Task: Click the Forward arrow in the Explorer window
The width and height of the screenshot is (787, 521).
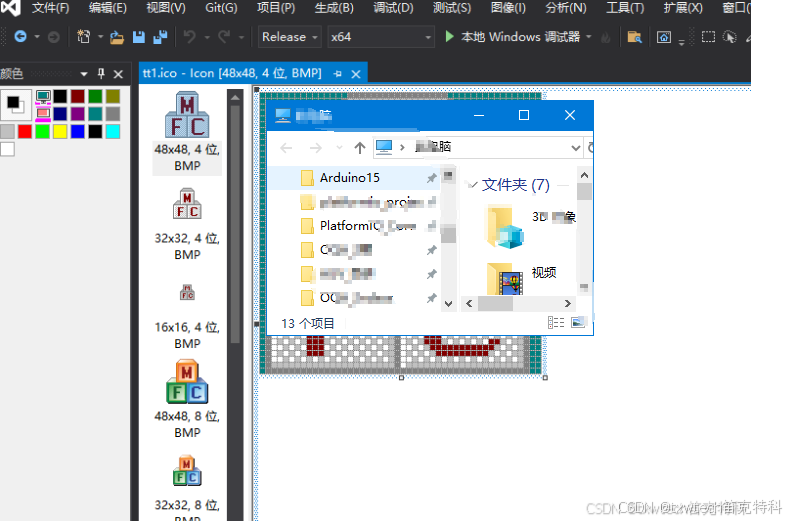Action: (316, 148)
